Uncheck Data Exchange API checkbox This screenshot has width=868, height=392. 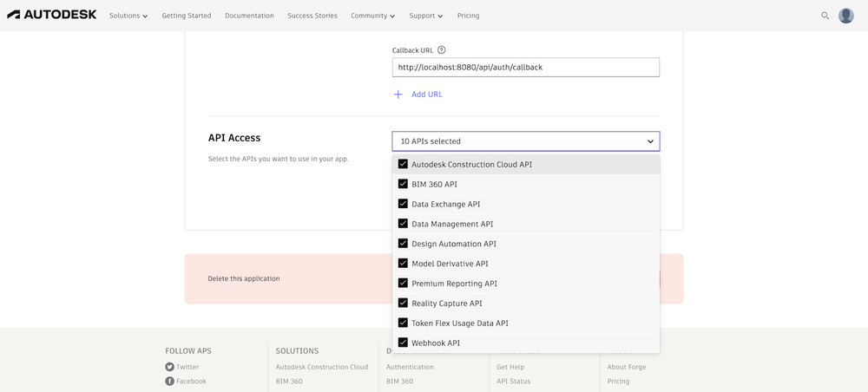403,204
